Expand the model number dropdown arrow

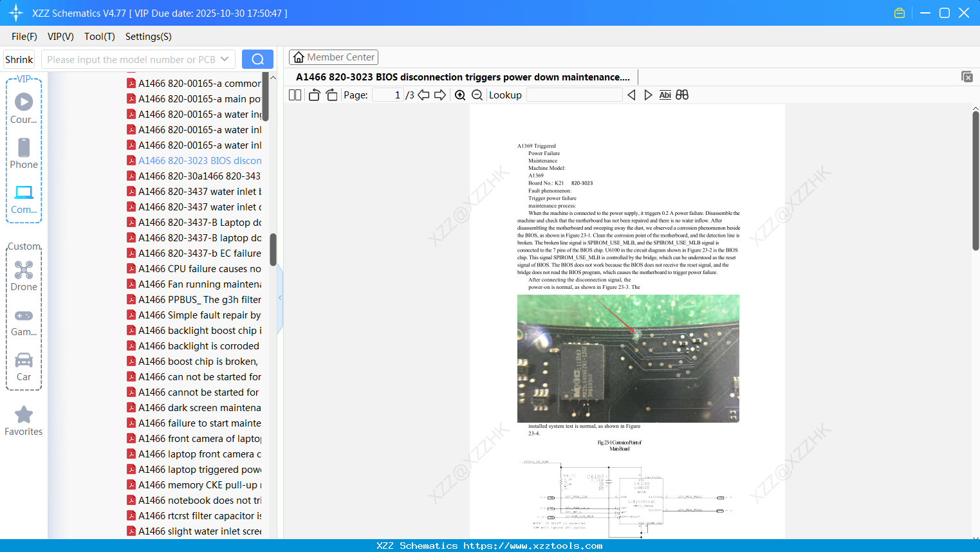pyautogui.click(x=225, y=59)
